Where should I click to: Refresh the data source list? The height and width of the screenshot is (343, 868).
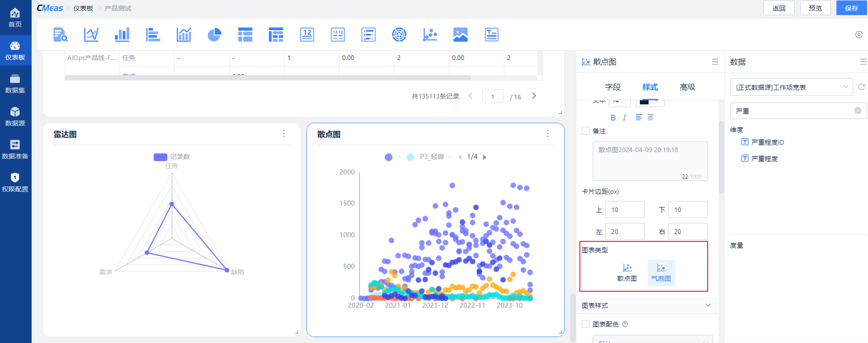tap(862, 87)
